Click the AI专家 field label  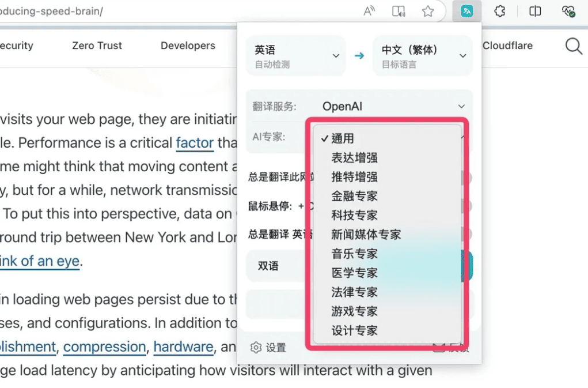pos(268,137)
